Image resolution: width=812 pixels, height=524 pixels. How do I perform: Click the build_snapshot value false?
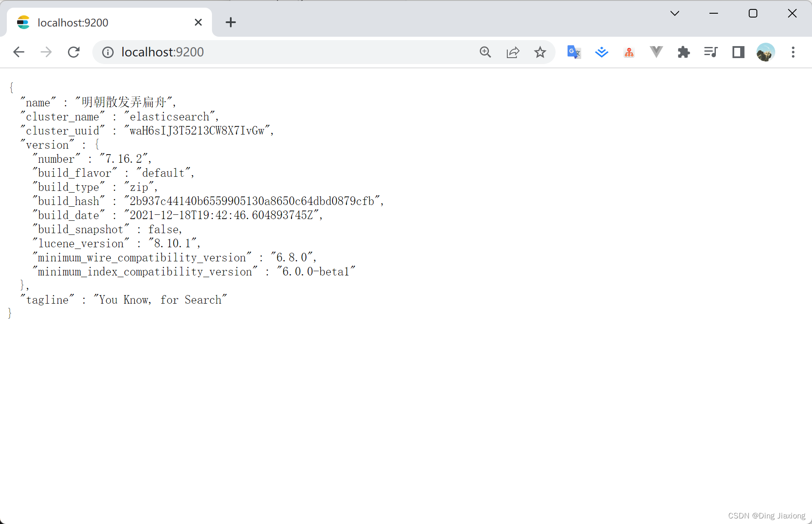163,229
